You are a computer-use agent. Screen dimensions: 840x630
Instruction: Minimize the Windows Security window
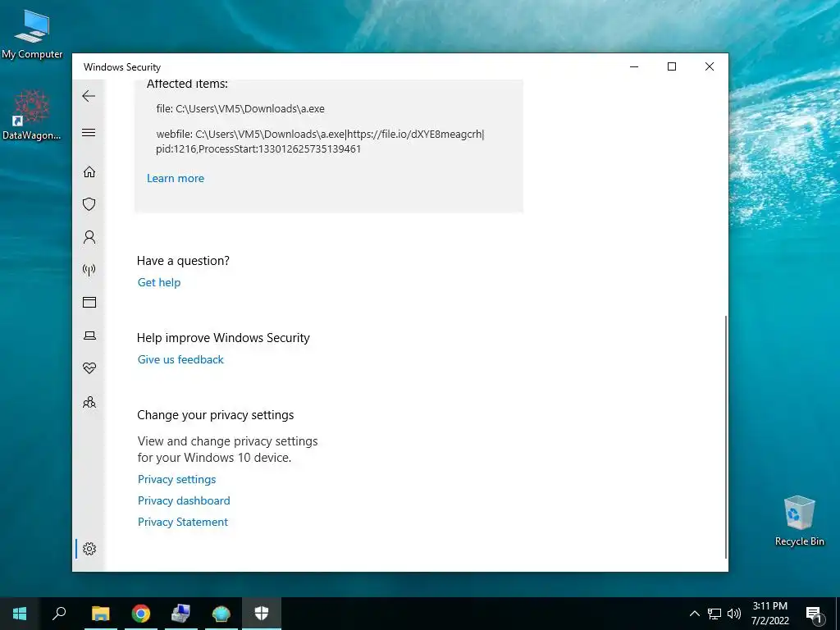point(634,66)
